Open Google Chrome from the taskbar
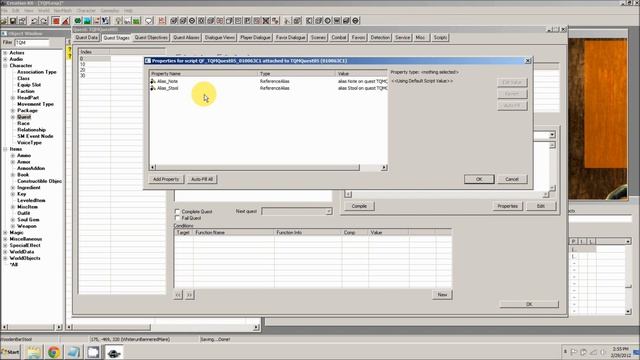640x360 pixels. [x=53, y=352]
